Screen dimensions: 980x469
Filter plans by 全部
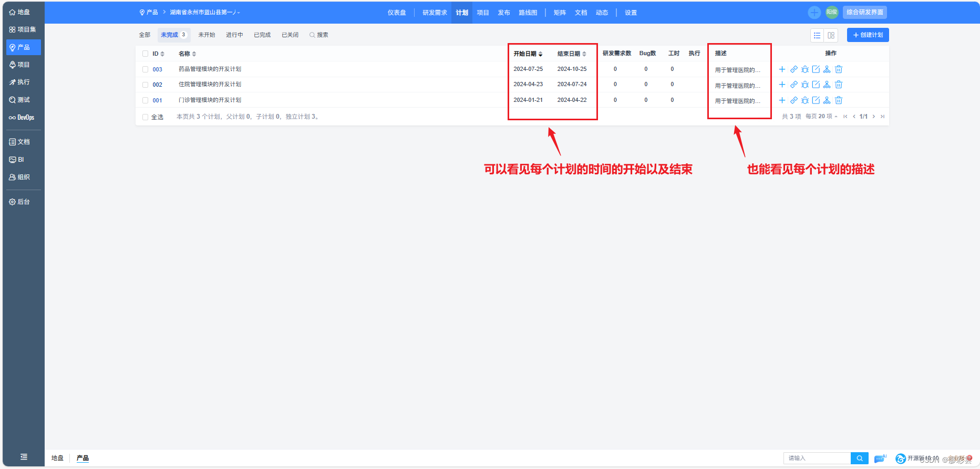coord(145,35)
